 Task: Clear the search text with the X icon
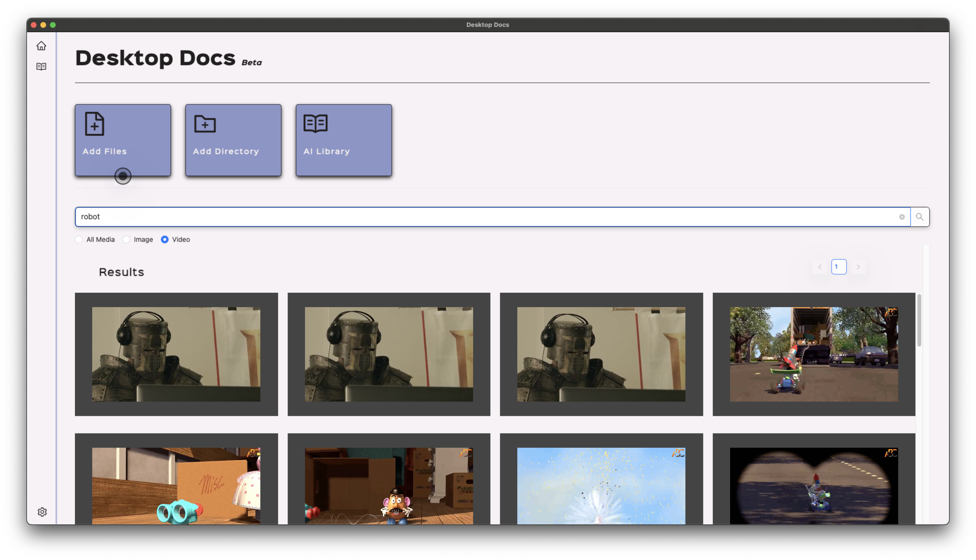pyautogui.click(x=902, y=217)
